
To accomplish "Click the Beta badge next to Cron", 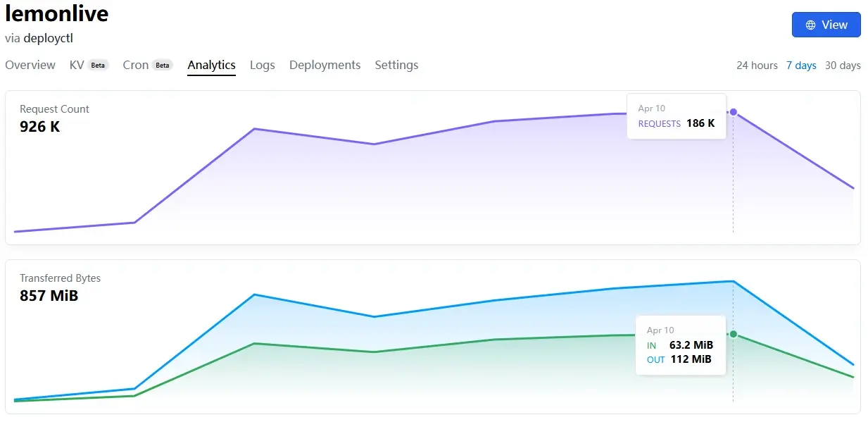I will coord(163,66).
